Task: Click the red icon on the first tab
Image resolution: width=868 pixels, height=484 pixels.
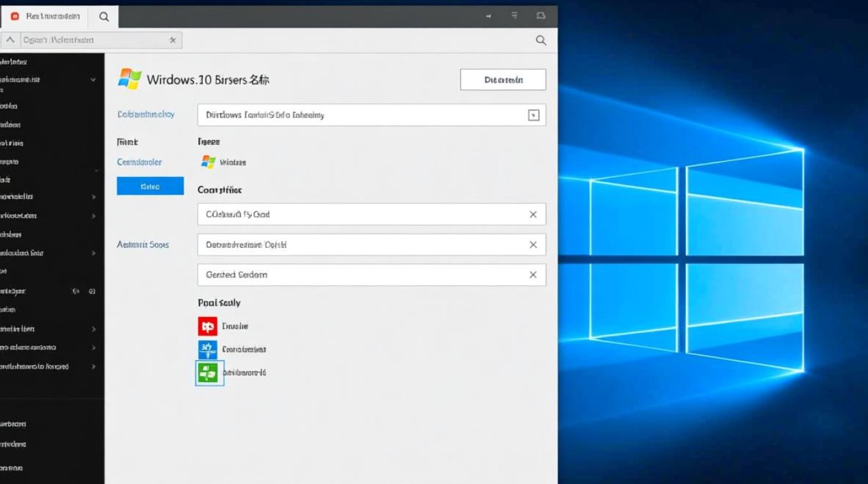Action: [x=15, y=16]
